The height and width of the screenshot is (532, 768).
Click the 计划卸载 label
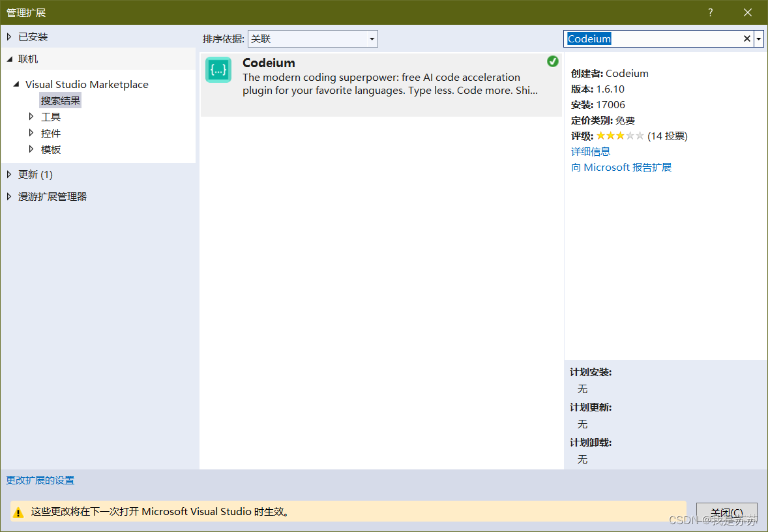tap(591, 443)
